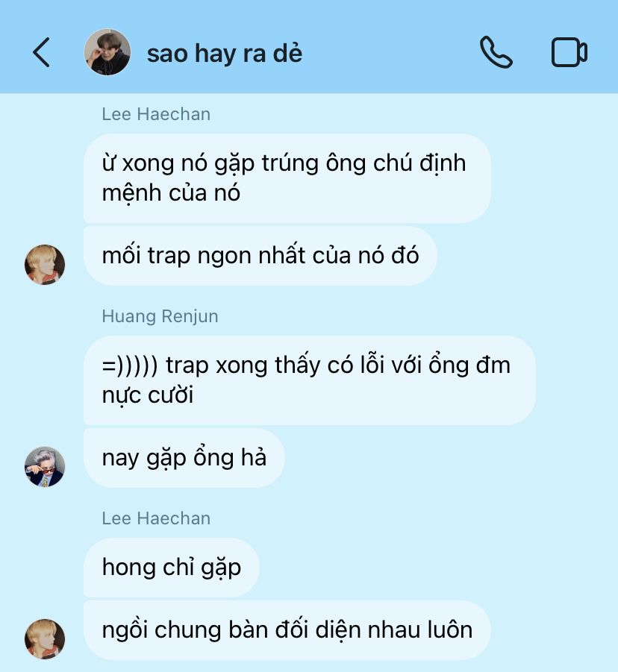This screenshot has height=672, width=618.
Task: Start a voice call with phone icon
Action: tap(496, 52)
